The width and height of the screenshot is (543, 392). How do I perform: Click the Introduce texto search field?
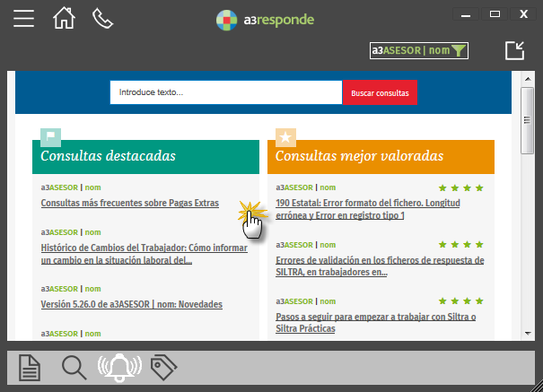point(226,92)
